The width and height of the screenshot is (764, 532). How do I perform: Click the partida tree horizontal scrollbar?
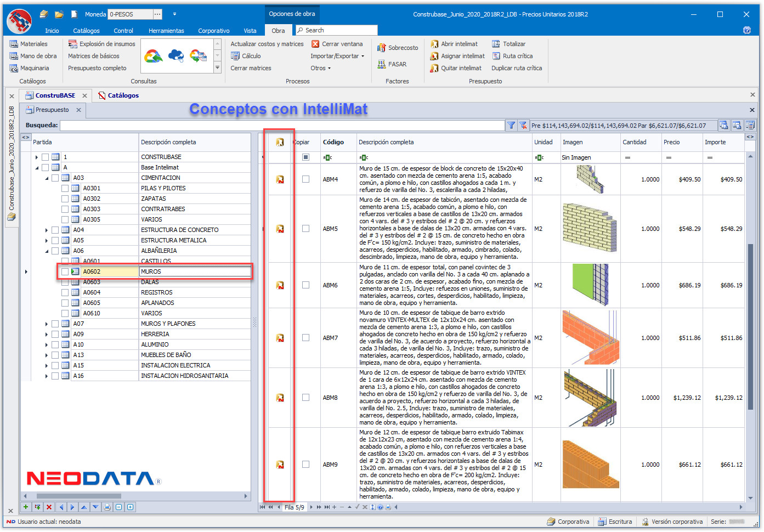(80, 496)
